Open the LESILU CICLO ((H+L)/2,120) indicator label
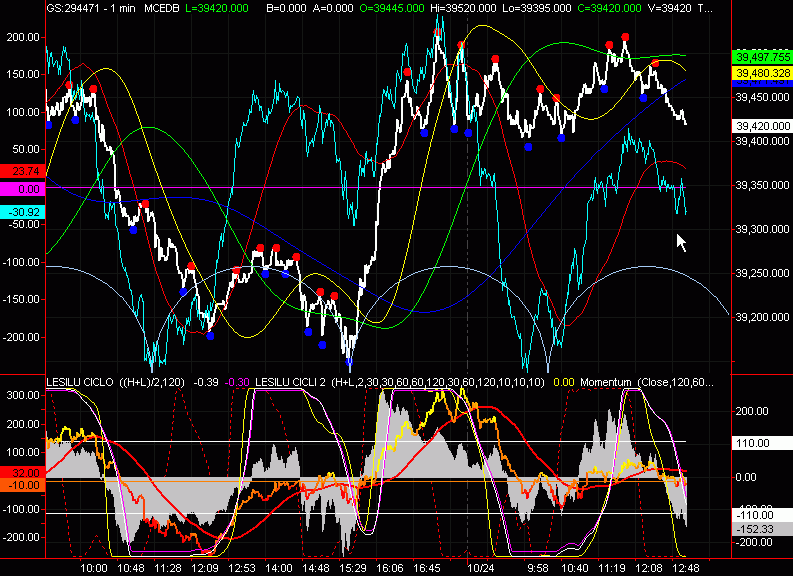The image size is (793, 576). (x=116, y=382)
